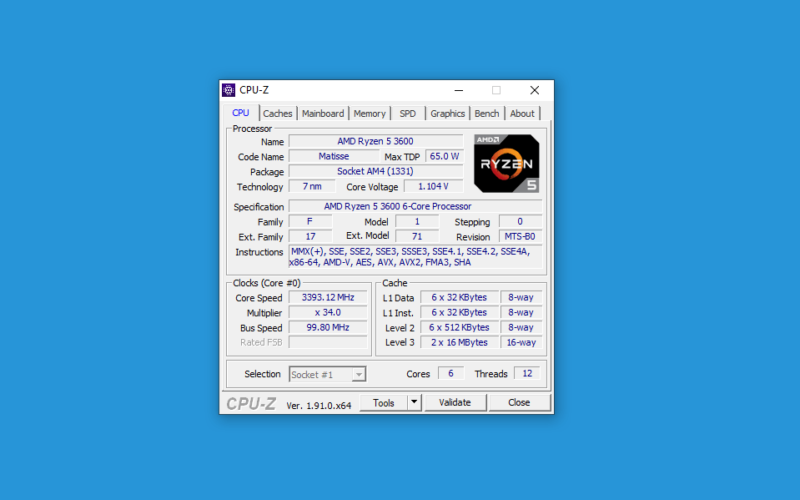Click the Tools button
The width and height of the screenshot is (800, 500).
coord(384,403)
